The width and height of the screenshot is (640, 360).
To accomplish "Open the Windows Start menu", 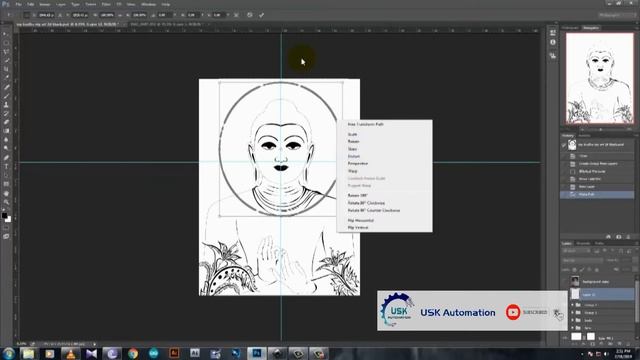I will (x=8, y=353).
